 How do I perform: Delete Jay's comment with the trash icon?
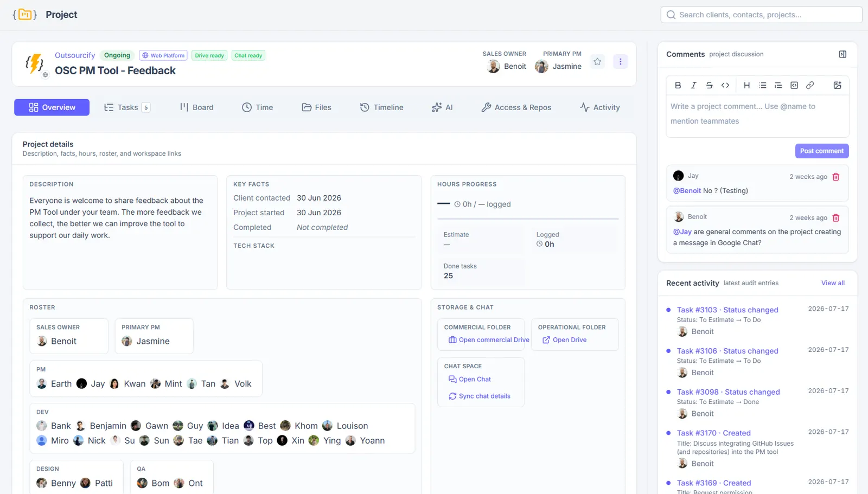click(836, 177)
